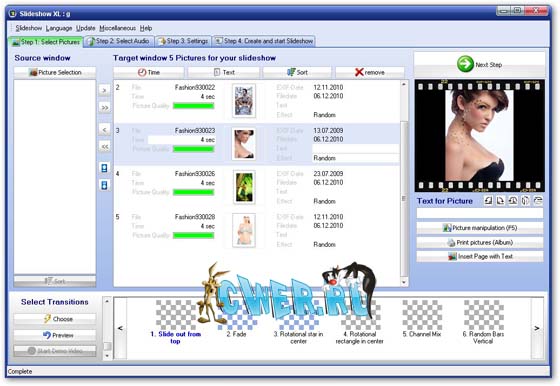Select the Channel Mix transition

pos(422,319)
